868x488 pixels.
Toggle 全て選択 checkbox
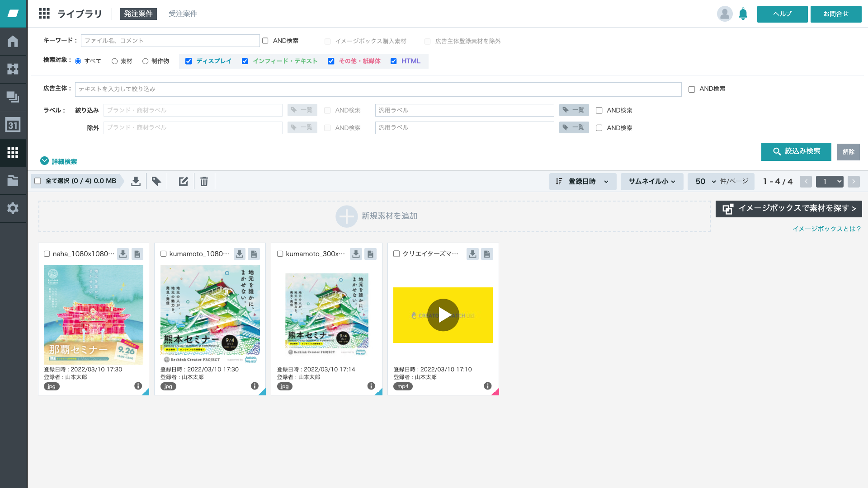coord(38,181)
